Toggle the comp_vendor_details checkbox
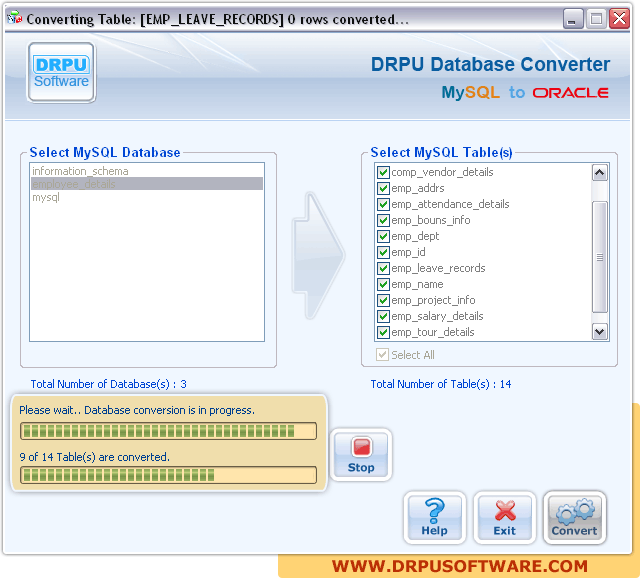Viewport: 640px width, 578px height. [x=383, y=172]
